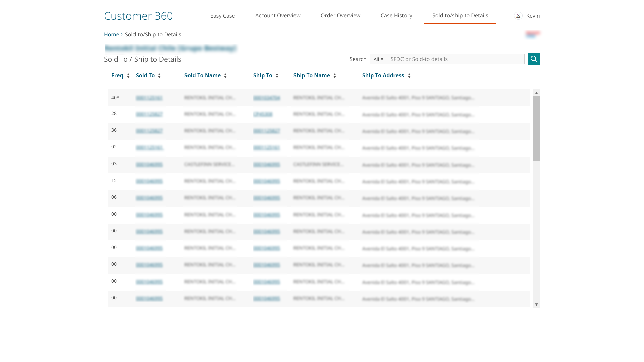Click the frequency value 28
Screen dimensions: 644x362
point(114,113)
